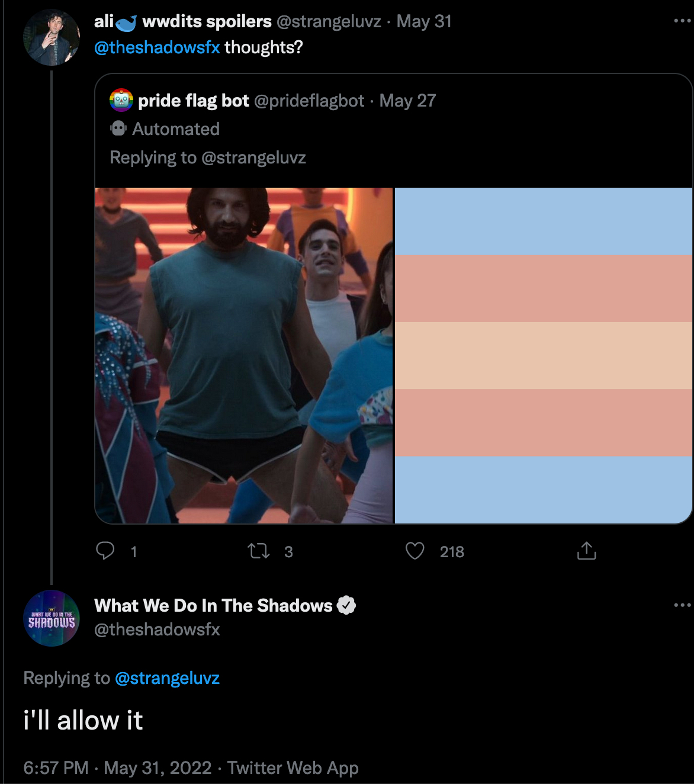Click the Automated label in quoted tweet
Screen dimensions: 694x784
tap(175, 129)
